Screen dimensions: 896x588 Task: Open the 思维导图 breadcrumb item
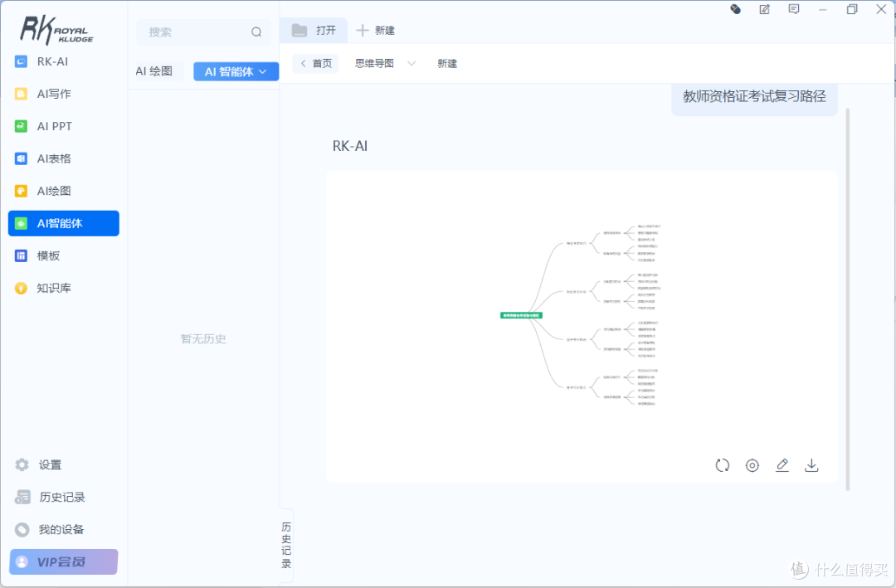tap(374, 63)
